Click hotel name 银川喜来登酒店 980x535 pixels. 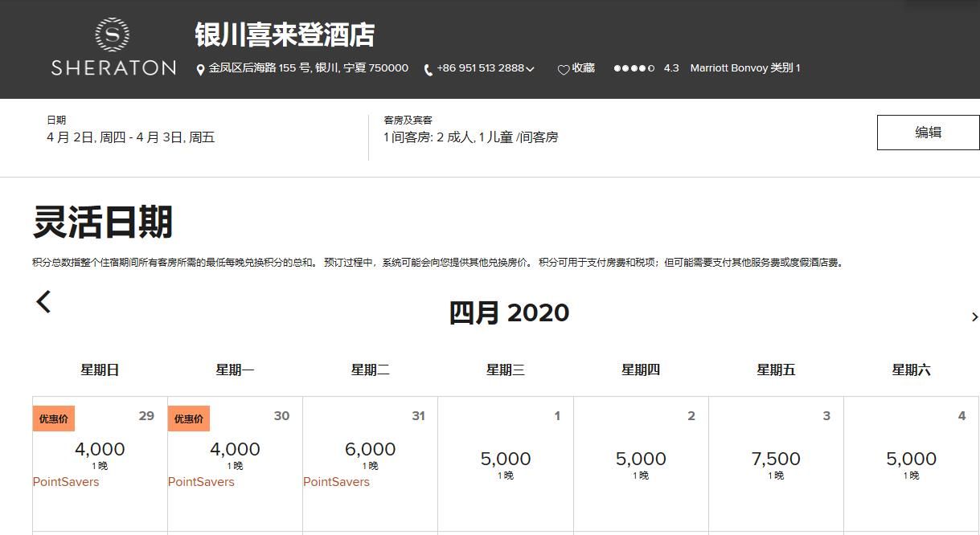pyautogui.click(x=285, y=35)
